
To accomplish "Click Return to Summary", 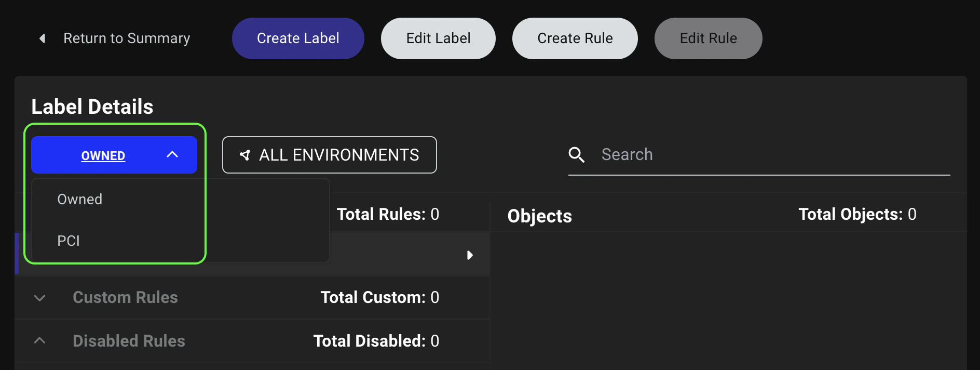I will coord(126,38).
